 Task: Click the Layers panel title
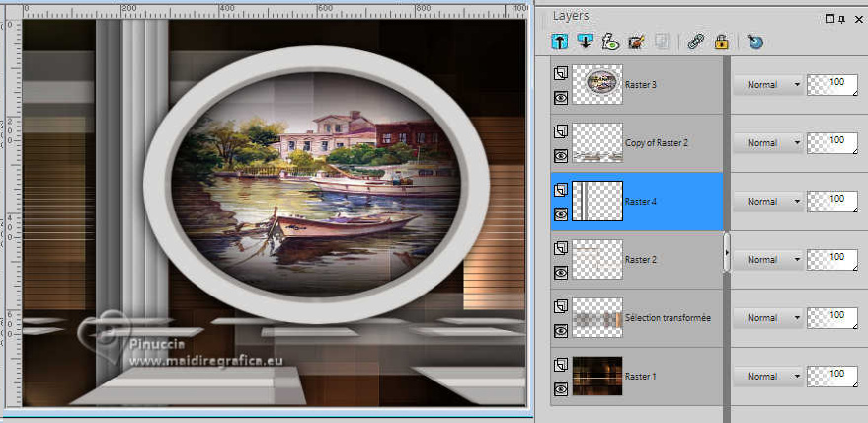click(x=571, y=16)
